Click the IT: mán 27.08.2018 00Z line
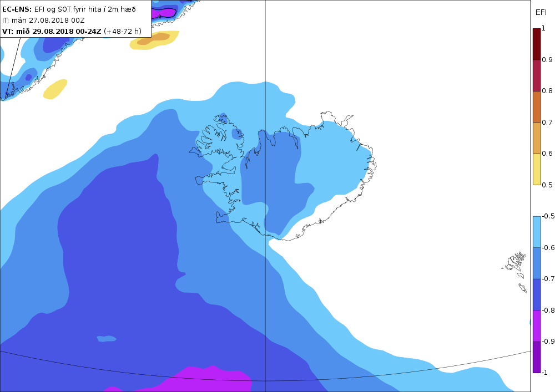 [x=43, y=20]
